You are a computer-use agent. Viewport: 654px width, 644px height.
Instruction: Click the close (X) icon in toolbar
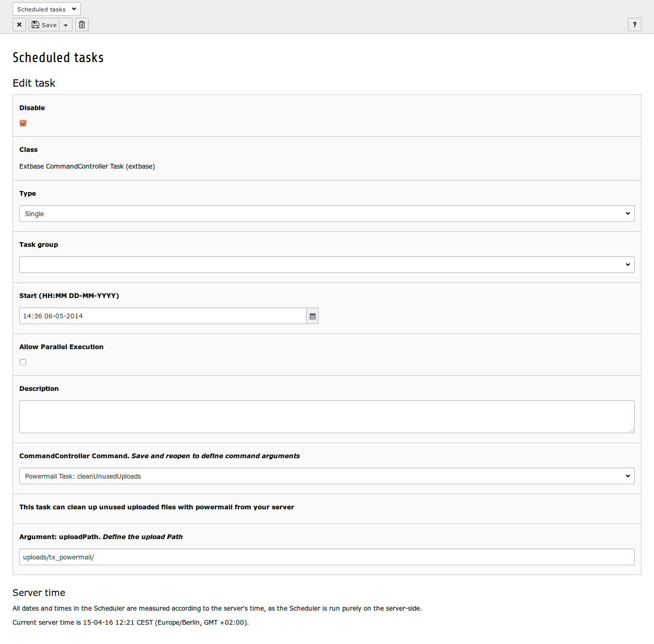pyautogui.click(x=19, y=25)
